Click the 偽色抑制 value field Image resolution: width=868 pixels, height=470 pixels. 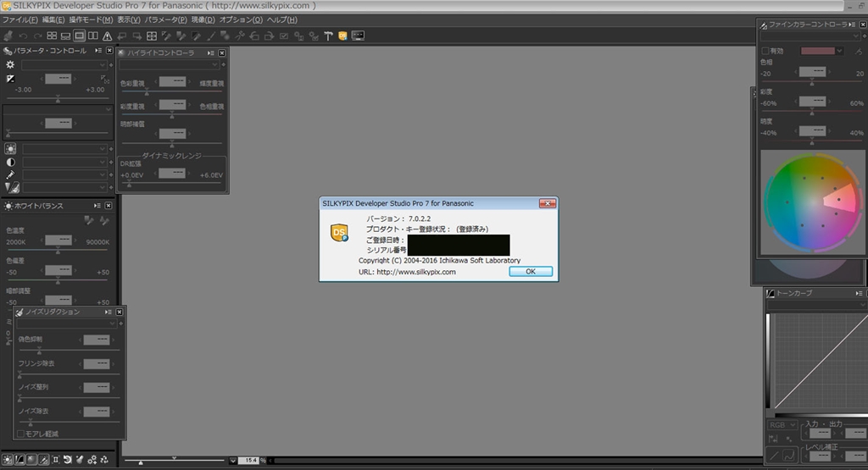click(x=97, y=340)
